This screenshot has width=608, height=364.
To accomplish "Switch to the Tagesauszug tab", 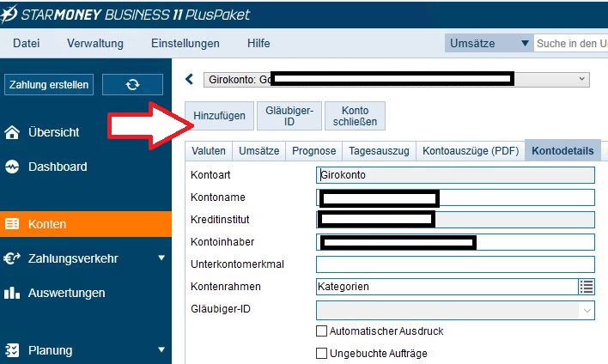I will tap(379, 151).
